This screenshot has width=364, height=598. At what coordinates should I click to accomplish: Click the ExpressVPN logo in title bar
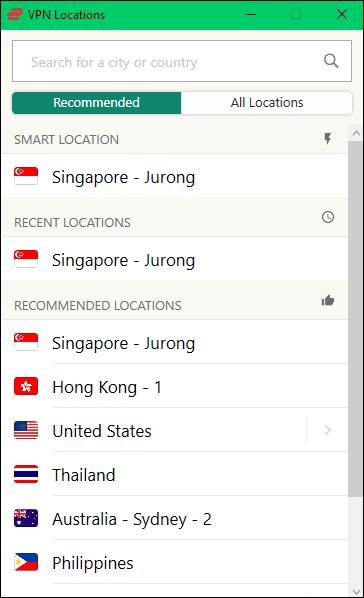15,14
